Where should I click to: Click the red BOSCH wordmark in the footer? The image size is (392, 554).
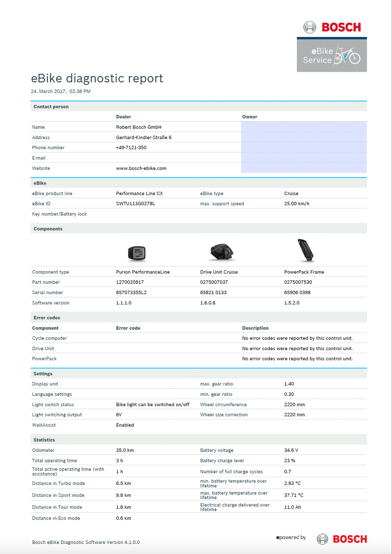coord(350,539)
